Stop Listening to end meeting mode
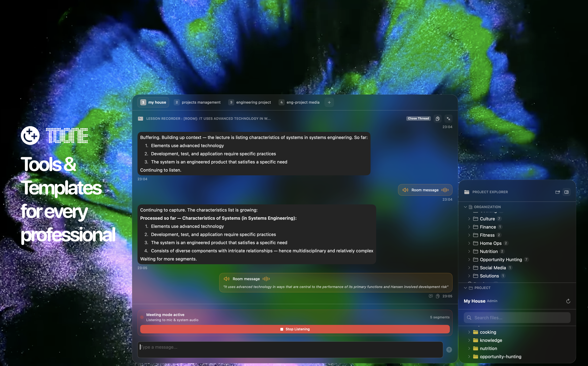The height and width of the screenshot is (366, 588). (295, 329)
